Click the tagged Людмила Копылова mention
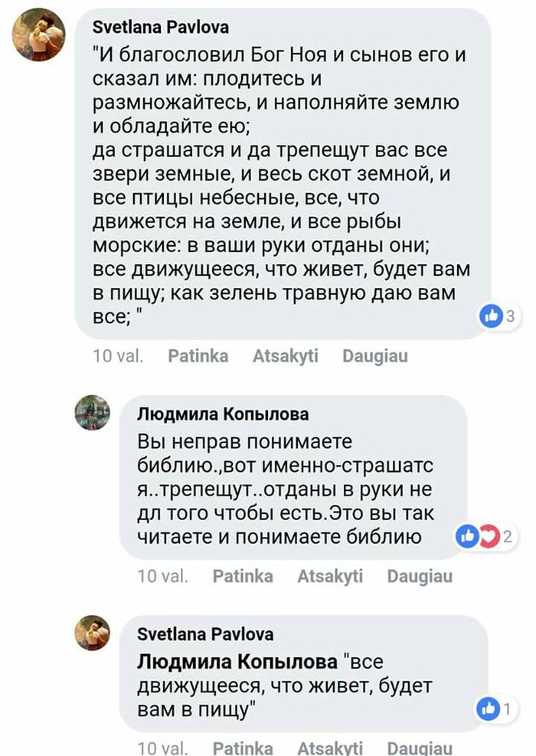The height and width of the screenshot is (756, 536). click(x=237, y=662)
